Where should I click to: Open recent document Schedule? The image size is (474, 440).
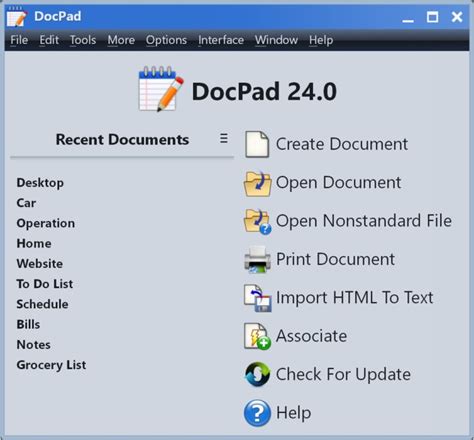click(42, 304)
